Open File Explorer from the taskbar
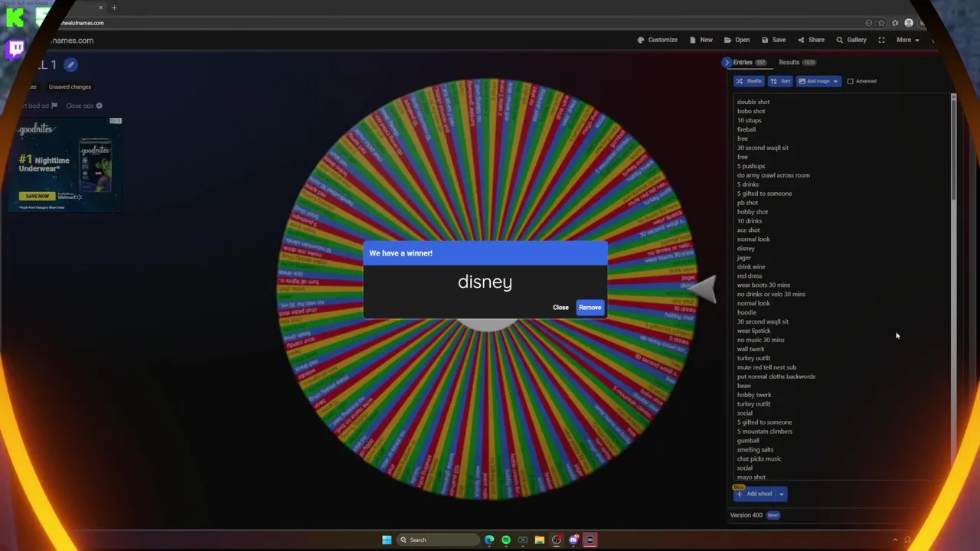Screen dimensions: 980x551 pos(540,540)
